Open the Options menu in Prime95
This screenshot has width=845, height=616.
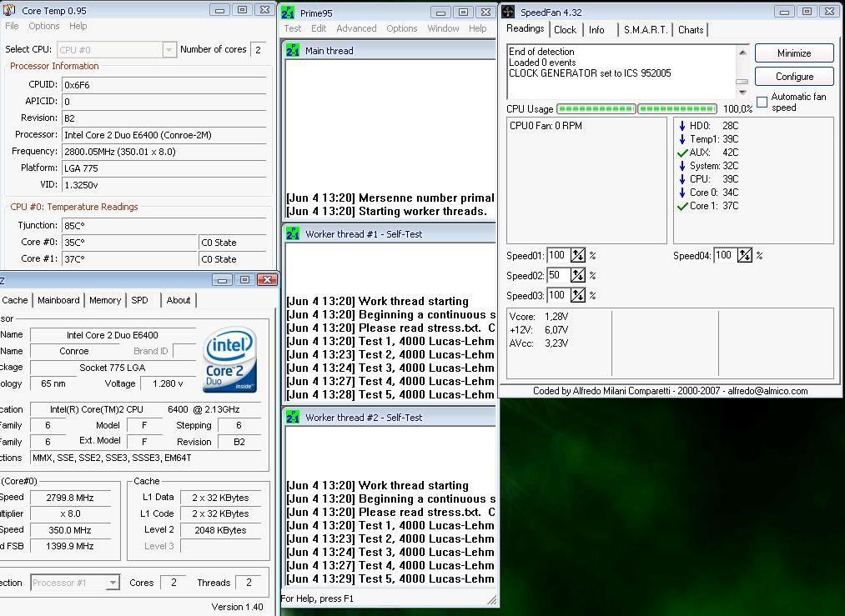[401, 28]
